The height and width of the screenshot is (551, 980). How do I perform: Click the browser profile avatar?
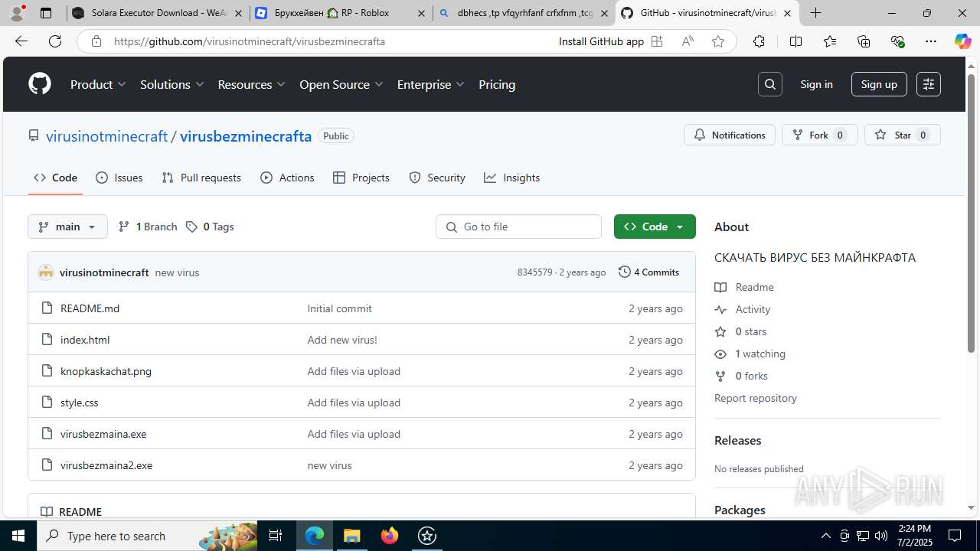pos(17,13)
